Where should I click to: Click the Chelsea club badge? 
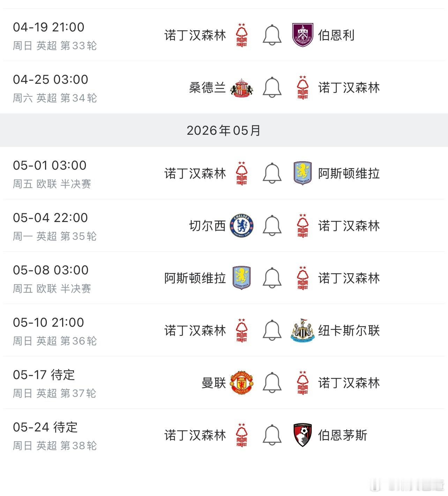(241, 225)
